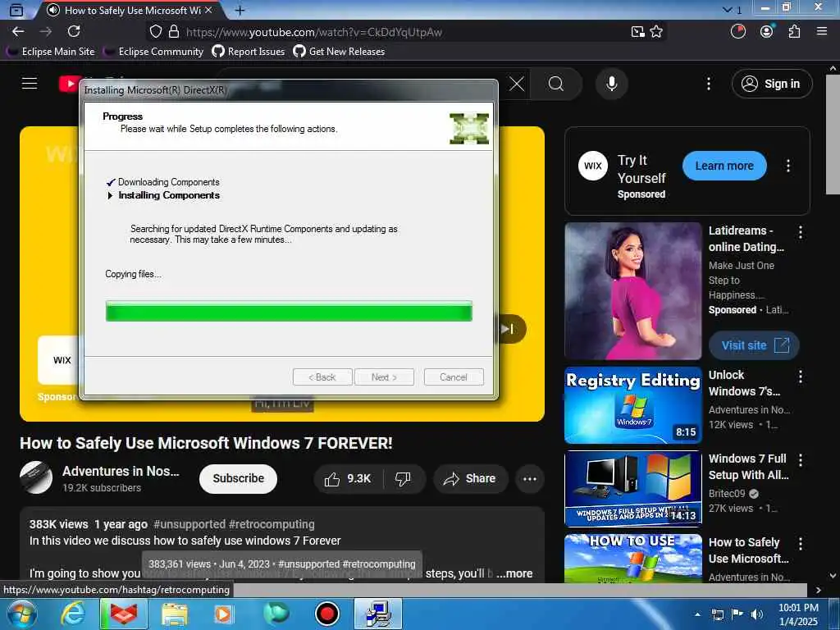Open the Registry Editing video thumbnail
Image resolution: width=840 pixels, height=630 pixels.
[633, 405]
